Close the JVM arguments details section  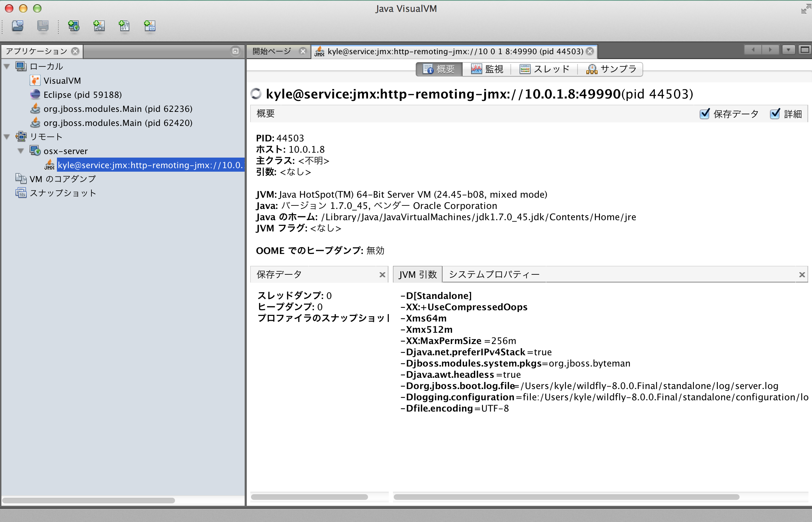click(x=802, y=275)
